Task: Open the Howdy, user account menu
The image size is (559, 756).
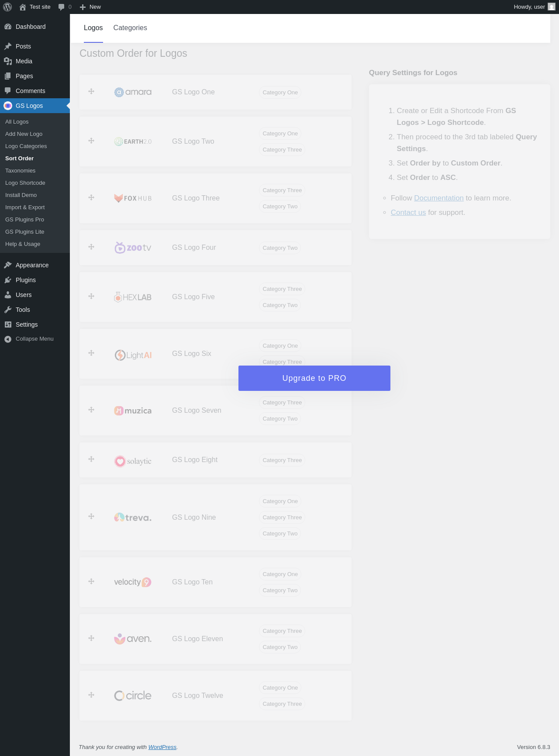Action: click(529, 7)
